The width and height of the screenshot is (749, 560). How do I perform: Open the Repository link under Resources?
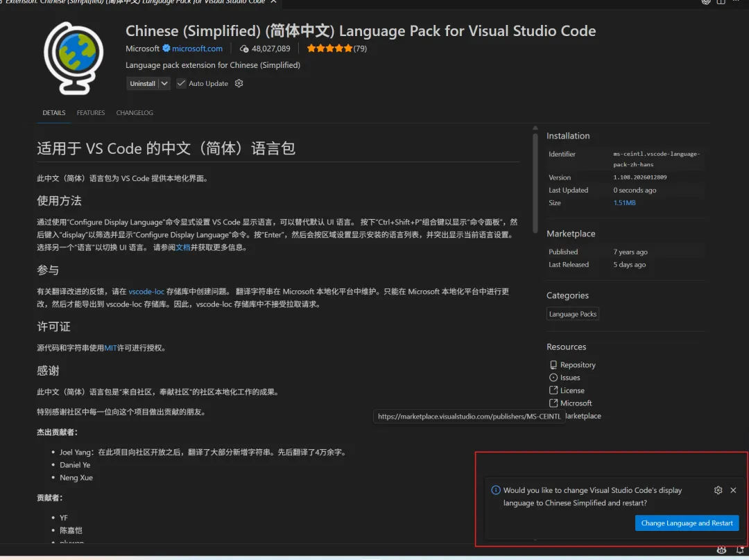(x=578, y=365)
